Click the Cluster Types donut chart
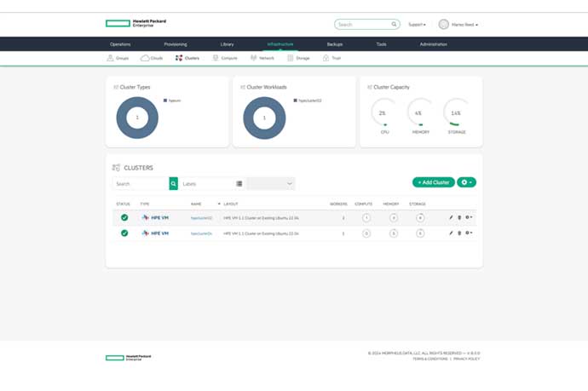588x391 pixels. point(137,118)
